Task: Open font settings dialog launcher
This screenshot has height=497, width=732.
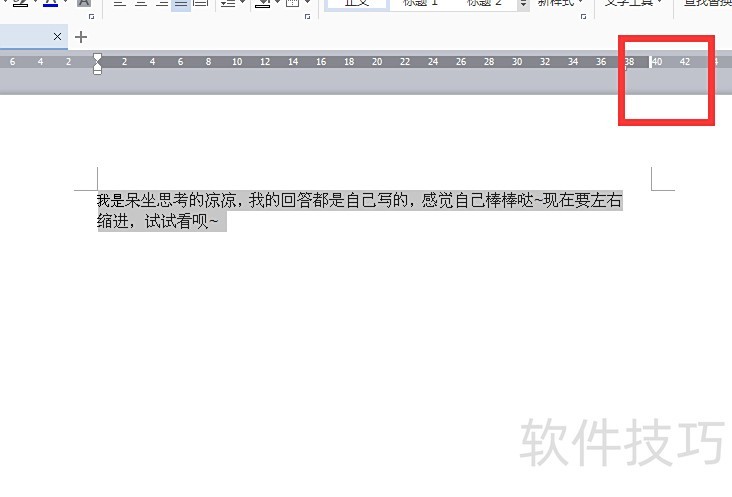Action: point(91,17)
